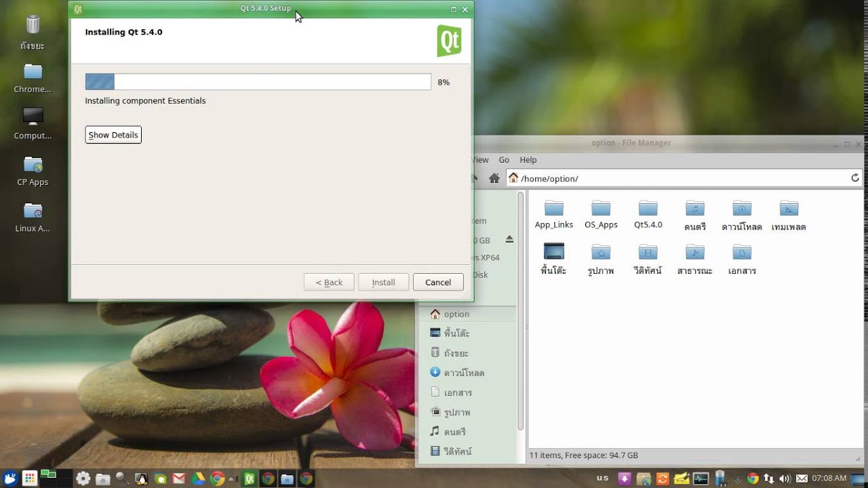Open the Help menu in File Manager
The width and height of the screenshot is (868, 488).
pyautogui.click(x=528, y=160)
